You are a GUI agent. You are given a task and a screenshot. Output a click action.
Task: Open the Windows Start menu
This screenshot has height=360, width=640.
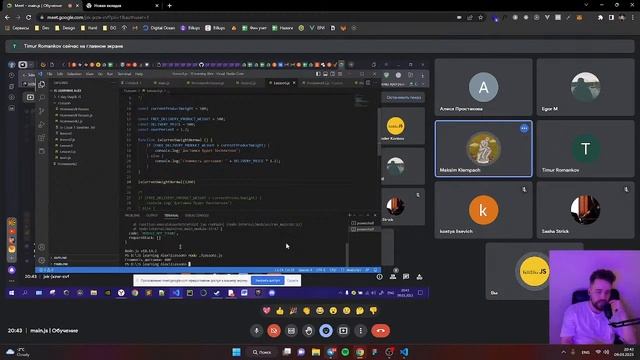[x=236, y=352]
